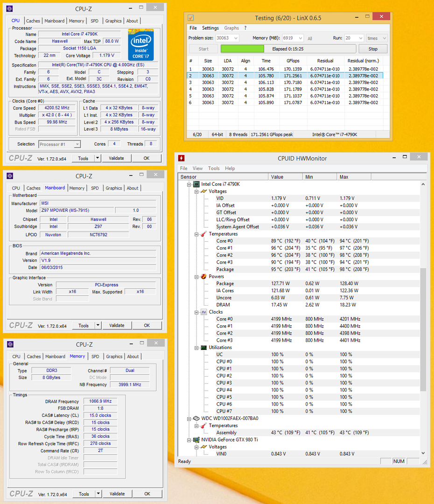
Task: Click the HWMonitor vertical scrollbar thumb
Action: (x=423, y=329)
